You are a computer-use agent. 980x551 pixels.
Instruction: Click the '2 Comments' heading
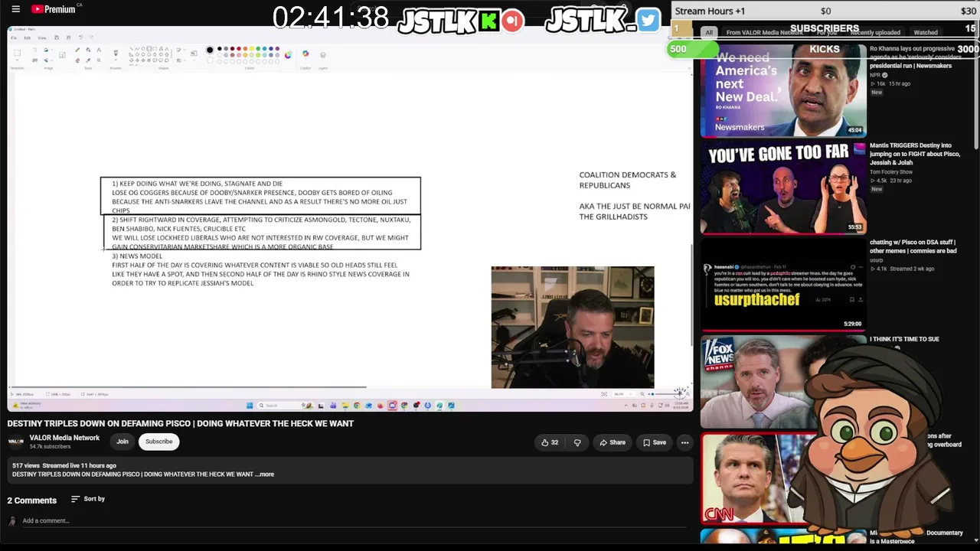(x=32, y=500)
